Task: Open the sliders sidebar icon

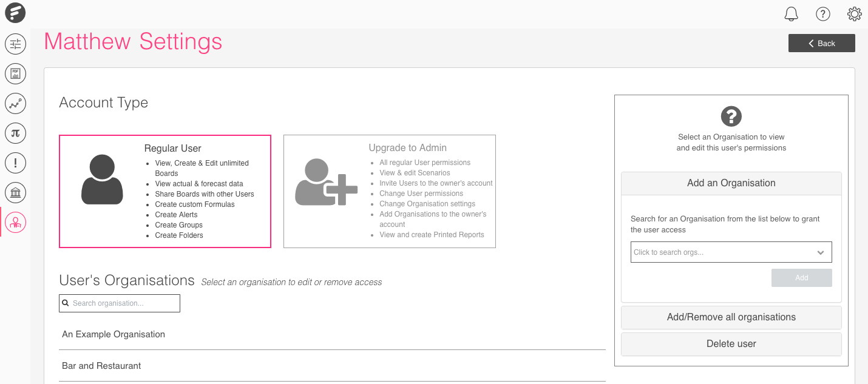Action: click(15, 44)
